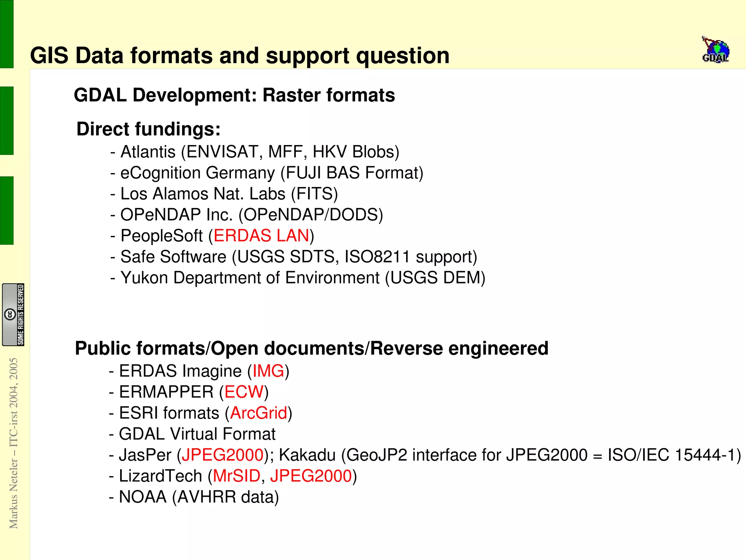Click JPEG2000 in the LizardTech line
Screen dimensions: 746x560
tap(311, 476)
